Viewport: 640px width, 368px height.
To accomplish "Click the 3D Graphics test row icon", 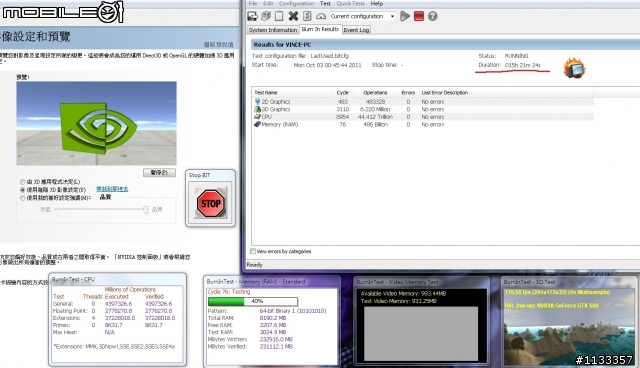I will coord(257,109).
